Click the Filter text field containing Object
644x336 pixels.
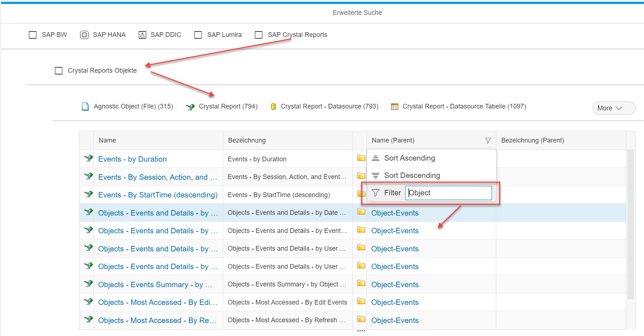448,193
